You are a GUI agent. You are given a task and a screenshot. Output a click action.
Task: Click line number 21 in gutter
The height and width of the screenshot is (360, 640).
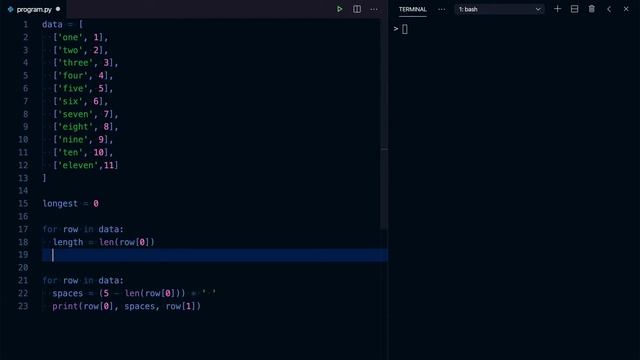[x=23, y=280]
